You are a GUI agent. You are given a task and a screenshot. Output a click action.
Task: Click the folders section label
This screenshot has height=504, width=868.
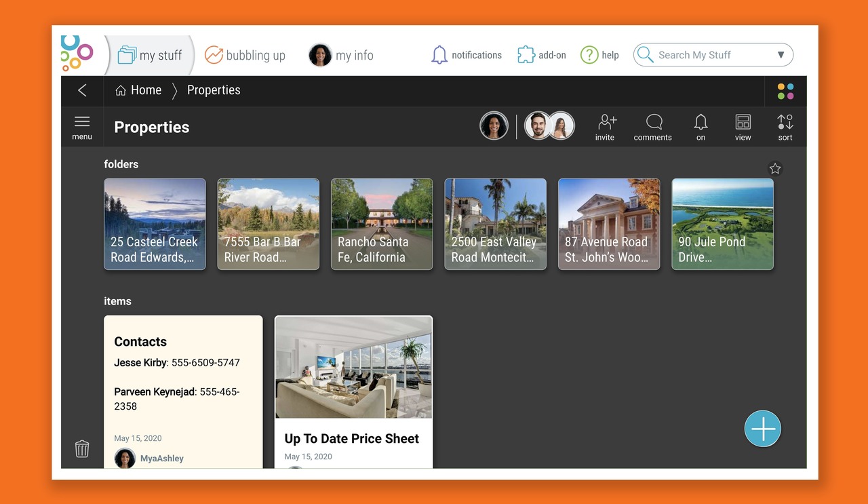[121, 164]
